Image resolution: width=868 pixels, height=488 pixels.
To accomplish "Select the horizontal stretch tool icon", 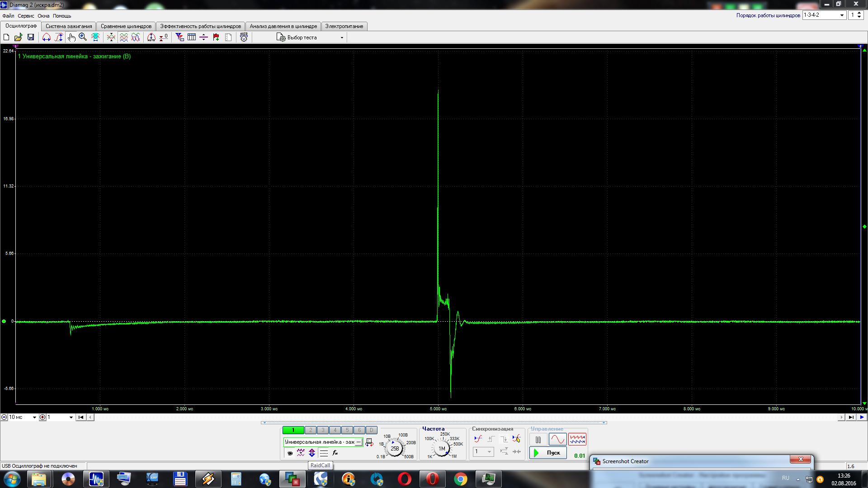I will point(46,38).
